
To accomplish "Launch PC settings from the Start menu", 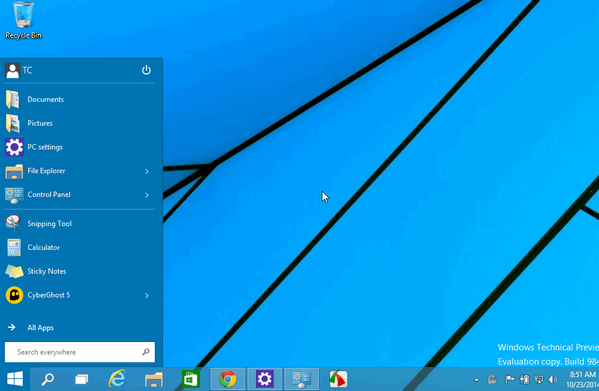I will click(79, 147).
